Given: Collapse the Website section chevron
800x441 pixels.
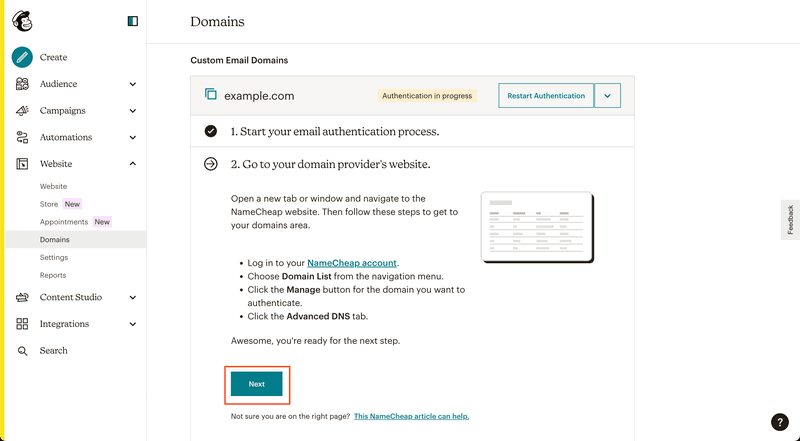Looking at the screenshot, I should tap(133, 164).
